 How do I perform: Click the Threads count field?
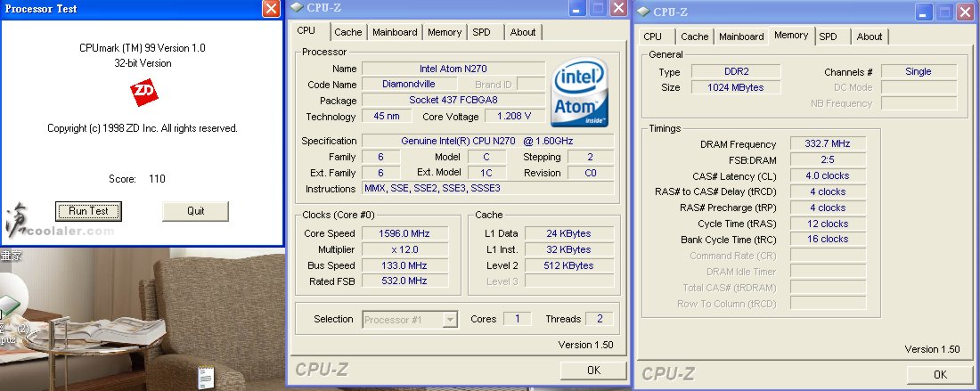click(600, 319)
